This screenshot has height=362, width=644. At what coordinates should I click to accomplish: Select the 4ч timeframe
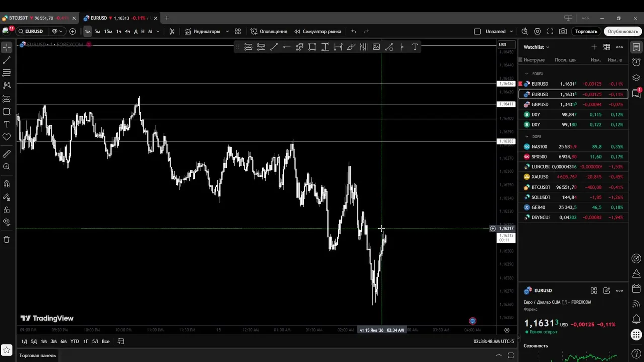tap(128, 31)
